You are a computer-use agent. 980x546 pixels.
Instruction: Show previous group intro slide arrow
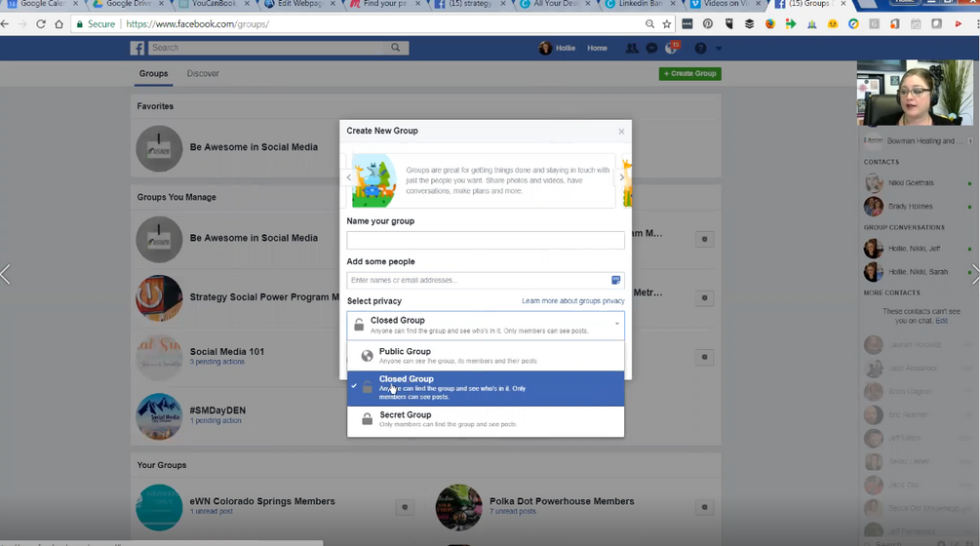[349, 177]
